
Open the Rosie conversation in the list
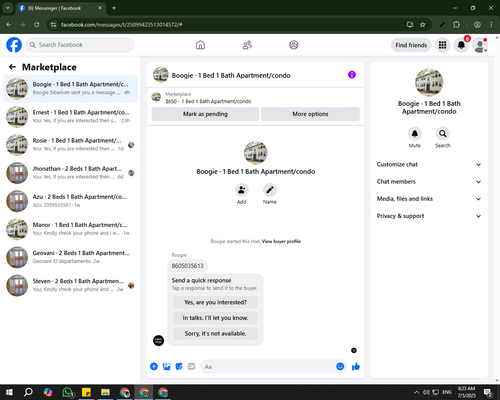coord(70,145)
